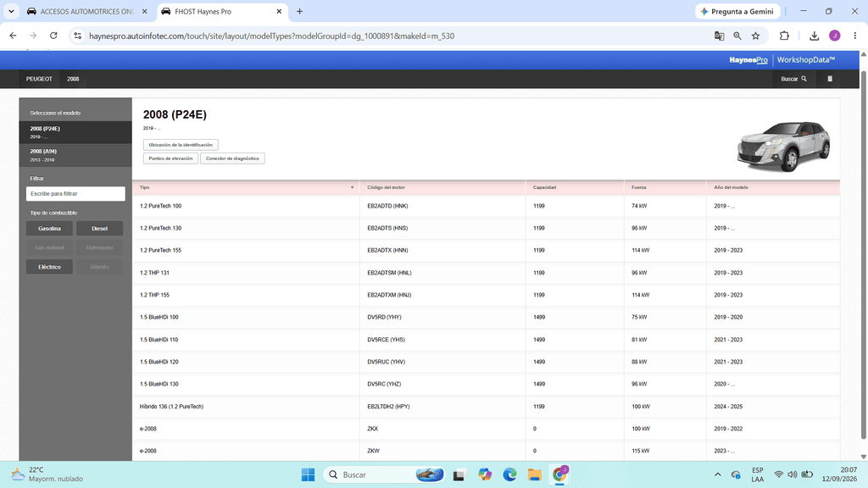The height and width of the screenshot is (488, 868).
Task: Open the browser extensions puzzle icon
Action: pos(784,36)
